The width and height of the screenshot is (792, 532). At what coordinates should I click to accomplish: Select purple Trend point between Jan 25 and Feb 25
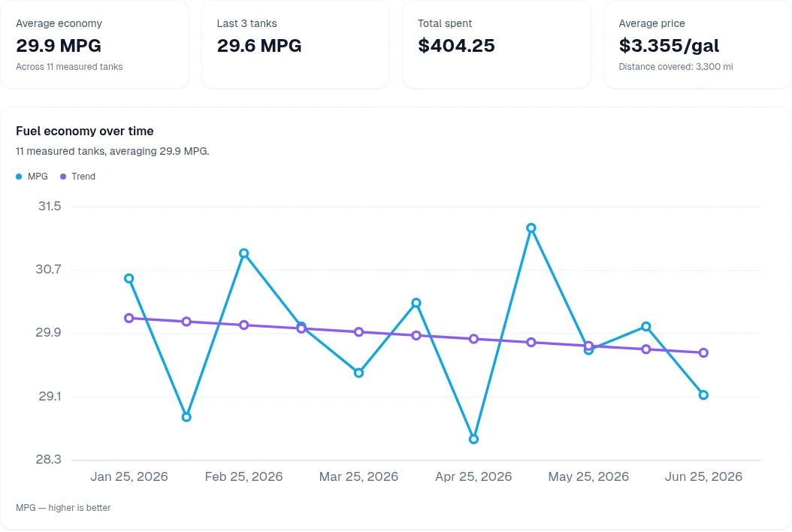[x=186, y=322]
